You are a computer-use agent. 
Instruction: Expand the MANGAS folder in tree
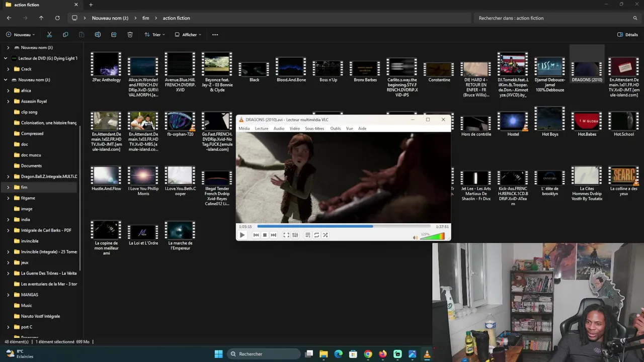pos(8,295)
